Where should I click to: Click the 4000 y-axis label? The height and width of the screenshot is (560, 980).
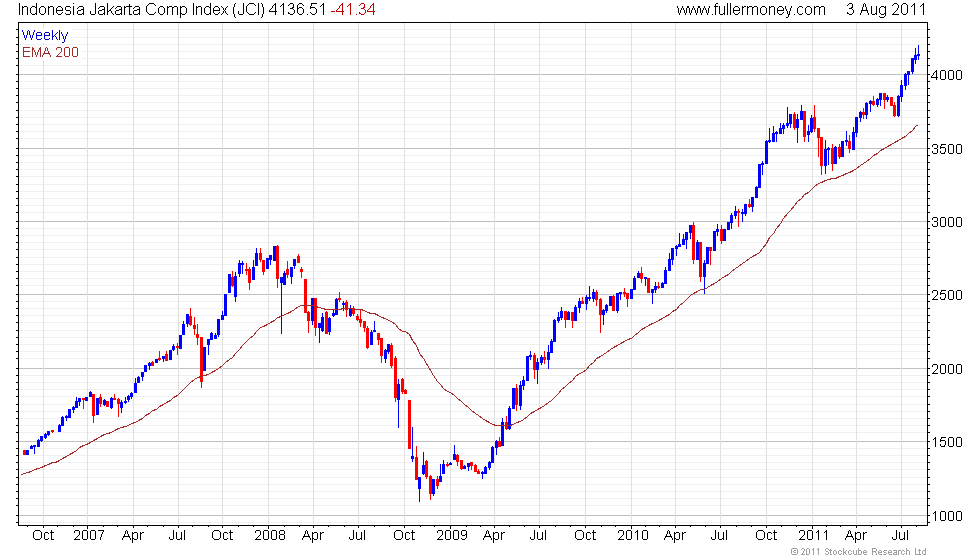click(x=946, y=75)
